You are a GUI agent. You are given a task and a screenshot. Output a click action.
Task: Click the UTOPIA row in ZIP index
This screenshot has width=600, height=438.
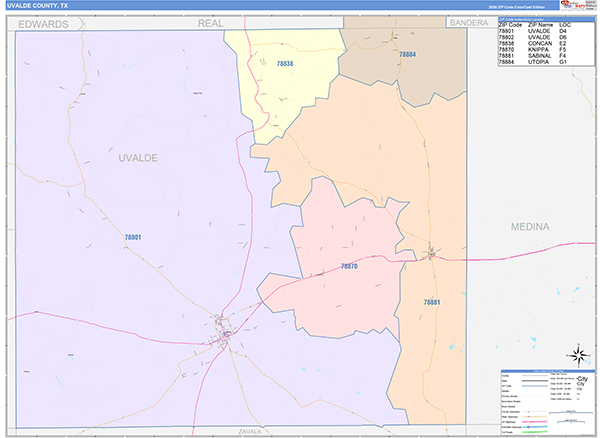[x=535, y=62]
